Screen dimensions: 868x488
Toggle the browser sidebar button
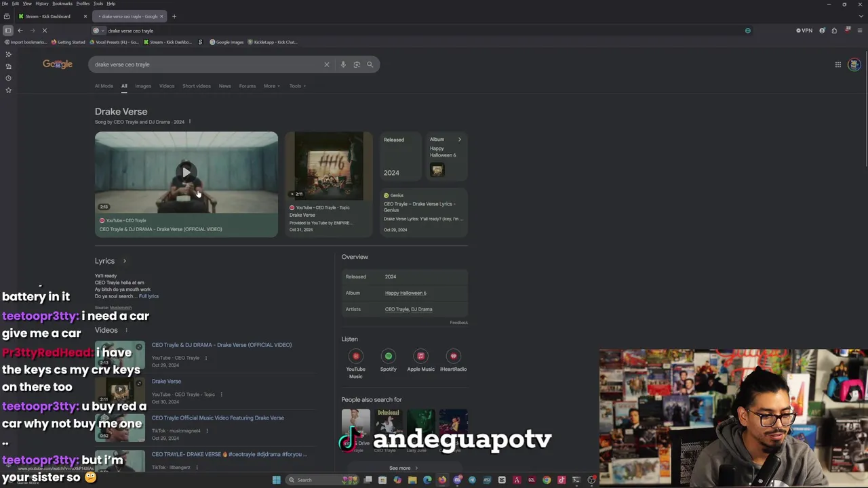[7, 30]
